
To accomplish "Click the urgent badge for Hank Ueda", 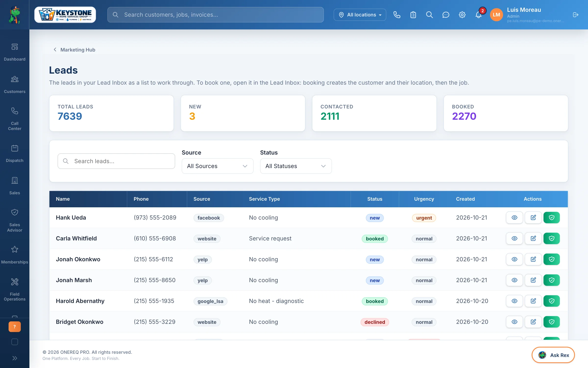I will (x=424, y=218).
